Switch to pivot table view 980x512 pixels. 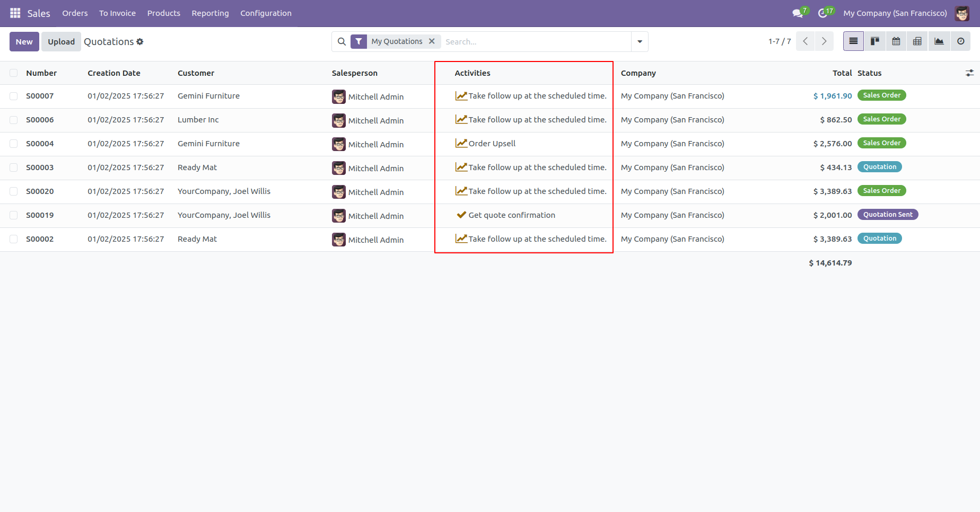tap(917, 41)
